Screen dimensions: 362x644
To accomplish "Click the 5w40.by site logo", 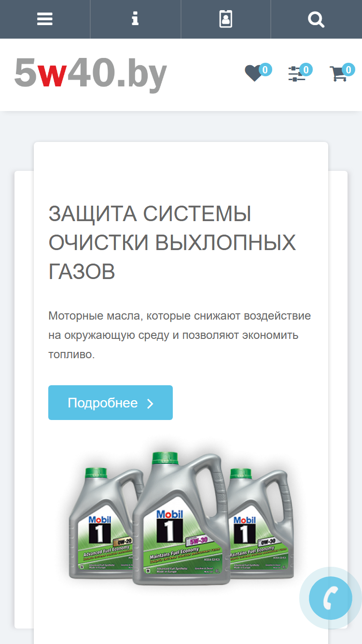I will (x=90, y=73).
